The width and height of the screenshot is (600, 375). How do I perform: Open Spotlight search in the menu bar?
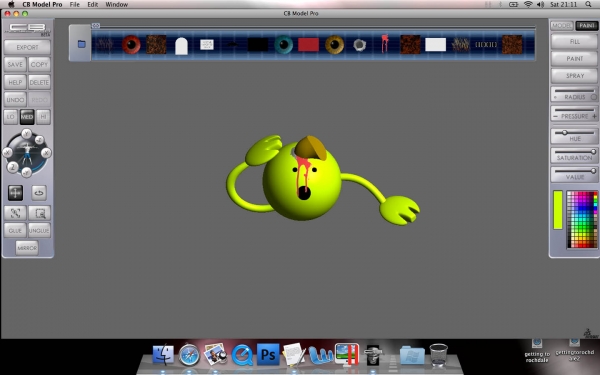coord(589,4)
